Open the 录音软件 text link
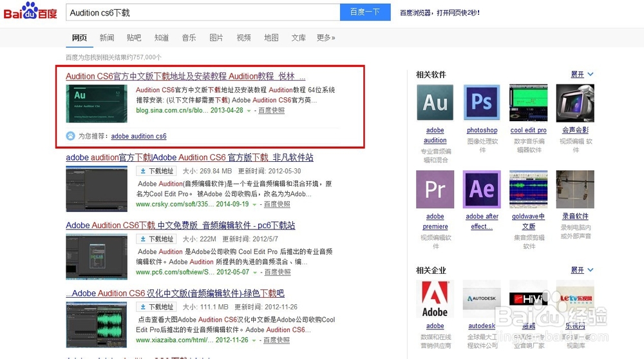644x359 pixels. click(x=575, y=217)
